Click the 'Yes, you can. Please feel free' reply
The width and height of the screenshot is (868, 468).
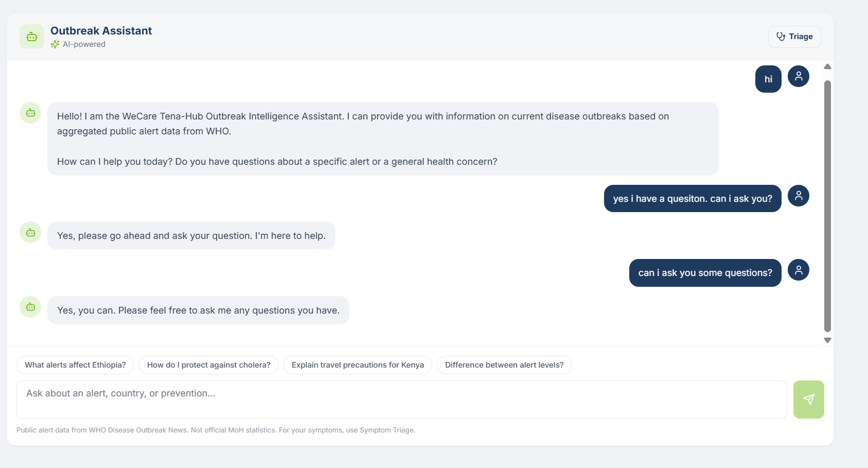(198, 310)
